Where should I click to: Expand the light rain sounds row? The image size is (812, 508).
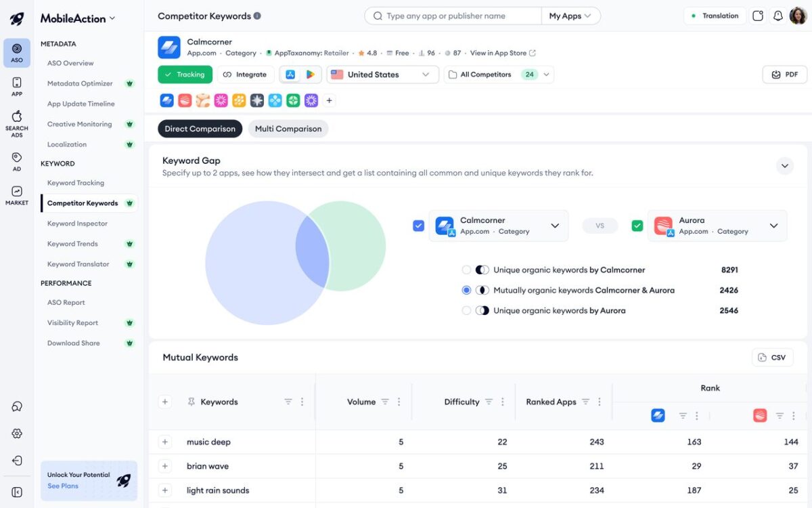pyautogui.click(x=164, y=490)
